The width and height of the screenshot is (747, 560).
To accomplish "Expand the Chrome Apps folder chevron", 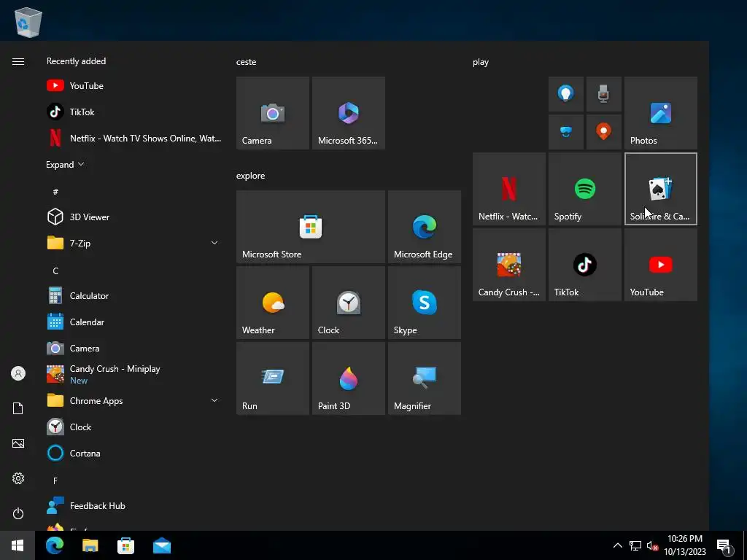I will (214, 401).
